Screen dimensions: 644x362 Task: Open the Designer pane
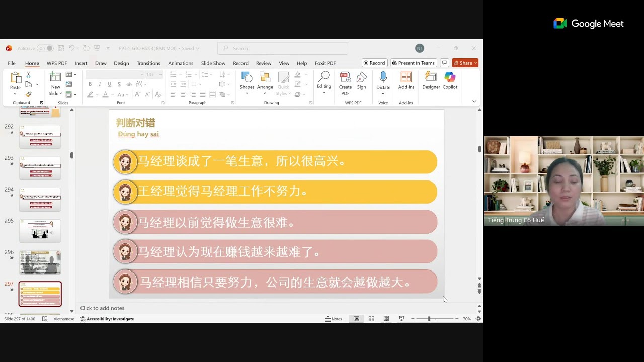coord(431,81)
